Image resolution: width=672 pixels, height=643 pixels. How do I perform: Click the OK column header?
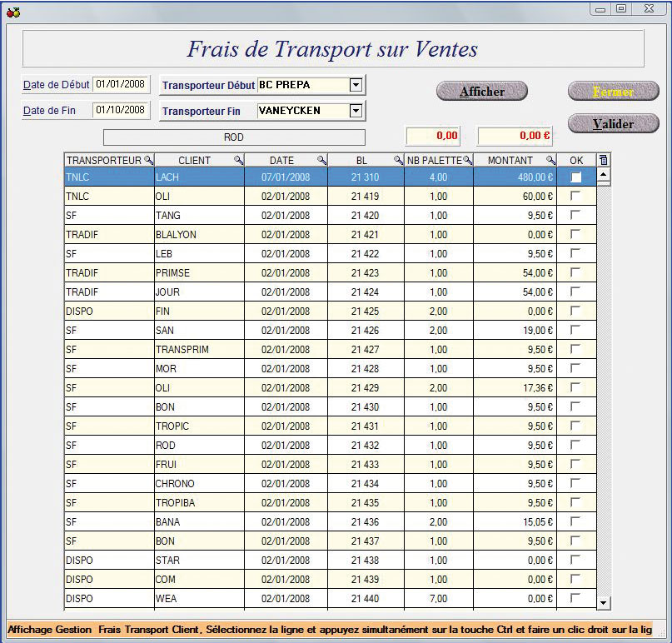pos(576,160)
